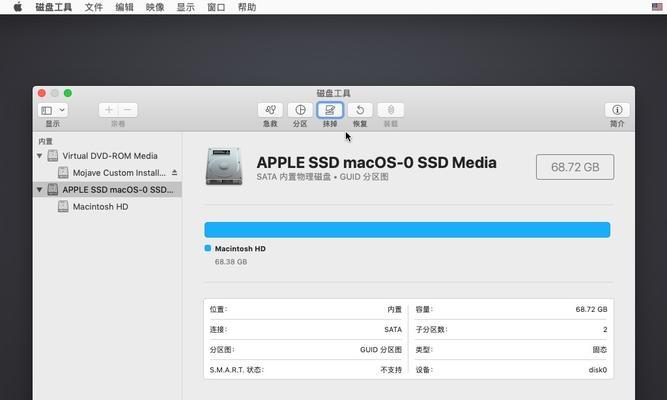Click the Macintosh HD legend label
This screenshot has height=400, width=667.
click(240, 249)
